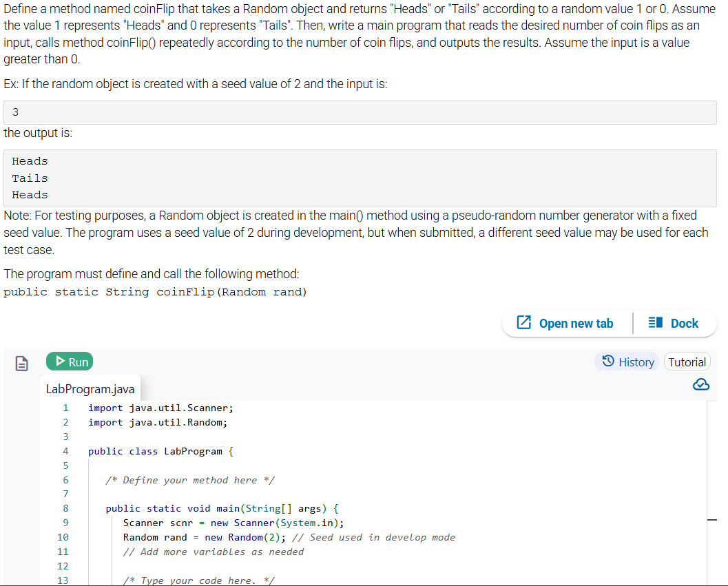
Task: Dock the coding workspace
Action: tap(674, 322)
